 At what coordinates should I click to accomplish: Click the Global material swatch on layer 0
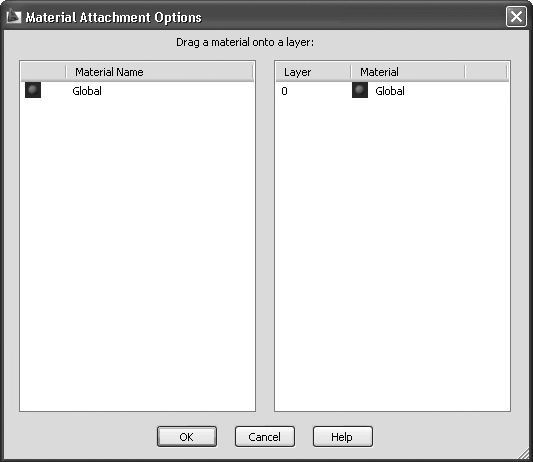[360, 90]
